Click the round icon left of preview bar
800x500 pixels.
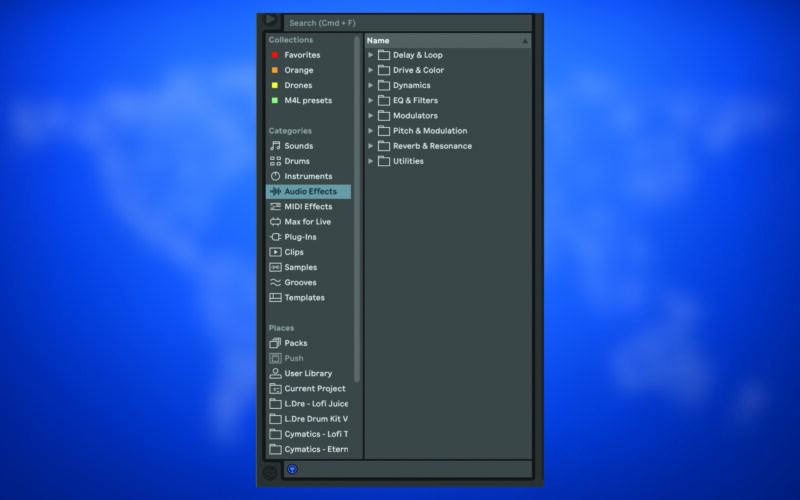pyautogui.click(x=270, y=473)
